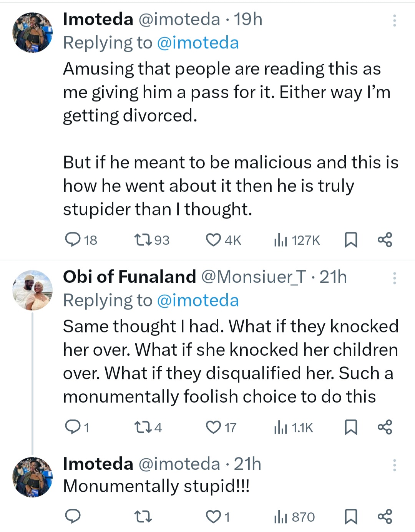Screen dimensions: 415x532
Task: Like Obi of Funaland's tweet
Action: click(214, 427)
